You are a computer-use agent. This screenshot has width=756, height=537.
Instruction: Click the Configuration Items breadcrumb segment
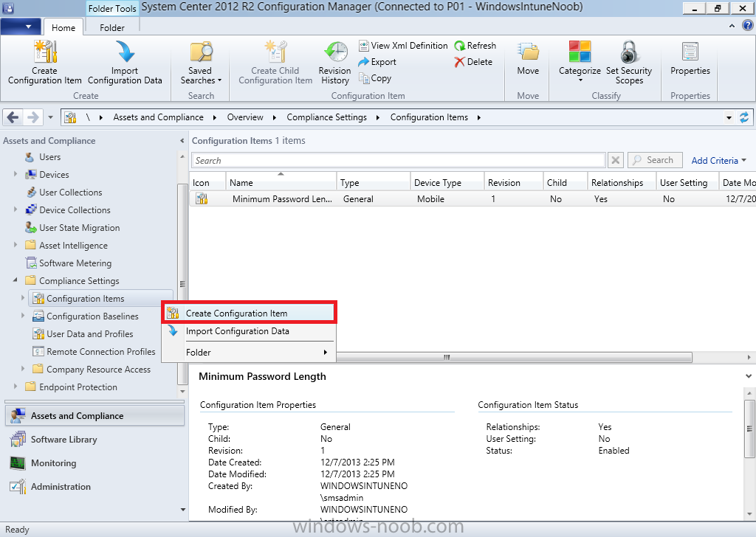tap(429, 117)
